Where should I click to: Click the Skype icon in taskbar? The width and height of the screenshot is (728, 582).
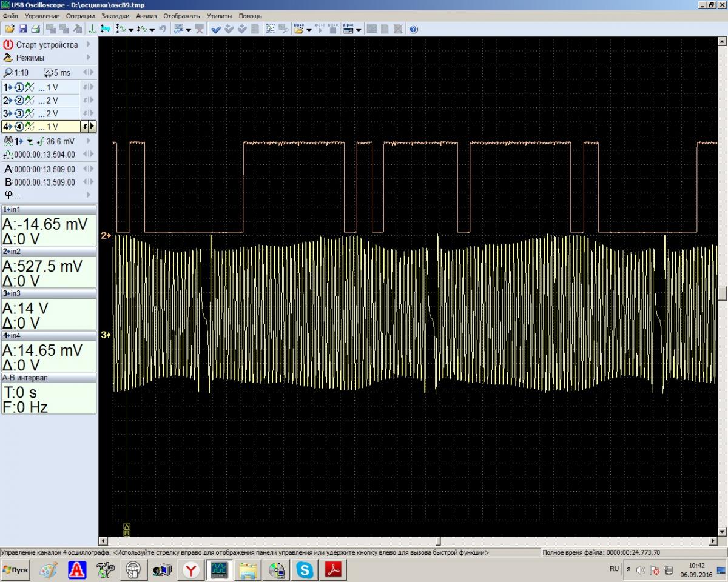tap(305, 570)
